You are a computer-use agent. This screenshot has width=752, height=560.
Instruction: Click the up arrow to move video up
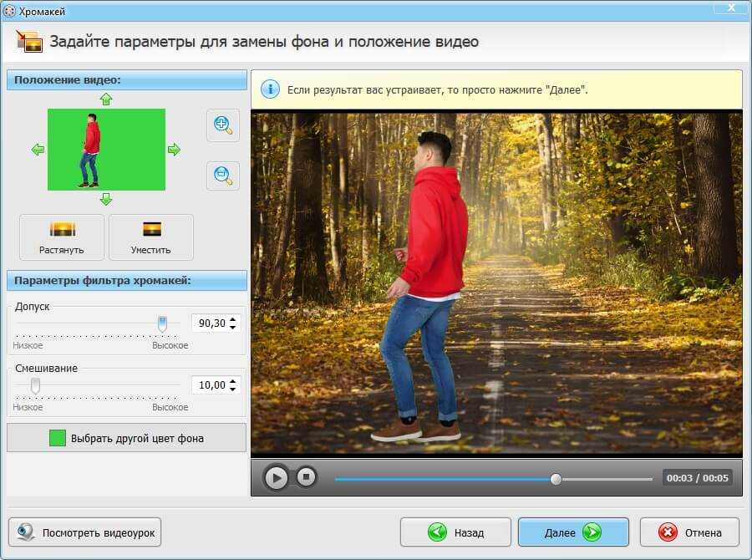coord(105,99)
